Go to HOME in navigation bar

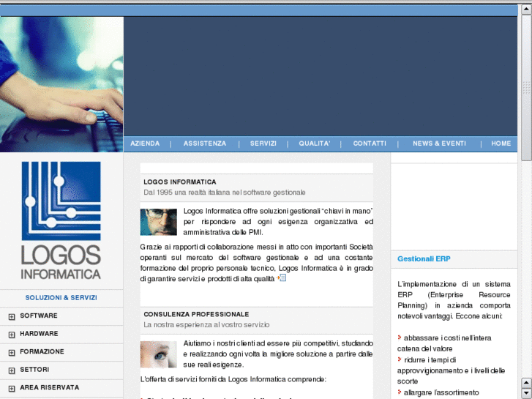(x=501, y=143)
